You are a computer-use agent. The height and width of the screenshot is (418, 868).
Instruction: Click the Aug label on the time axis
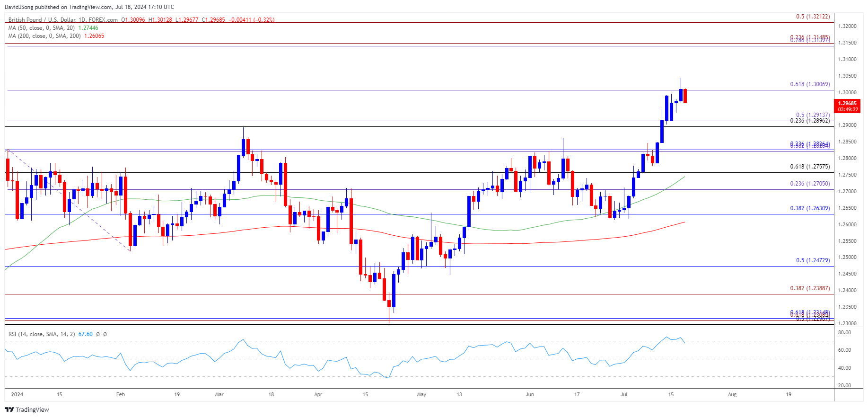732,394
